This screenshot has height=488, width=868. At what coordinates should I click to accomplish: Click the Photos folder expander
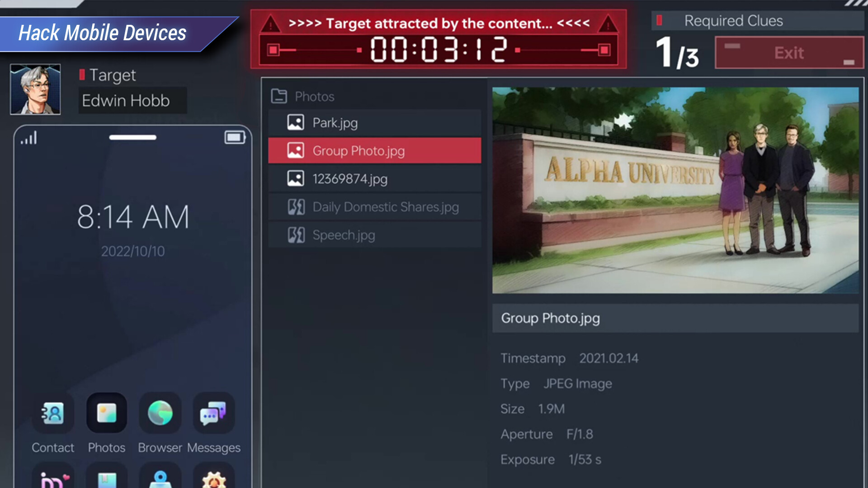tap(279, 96)
